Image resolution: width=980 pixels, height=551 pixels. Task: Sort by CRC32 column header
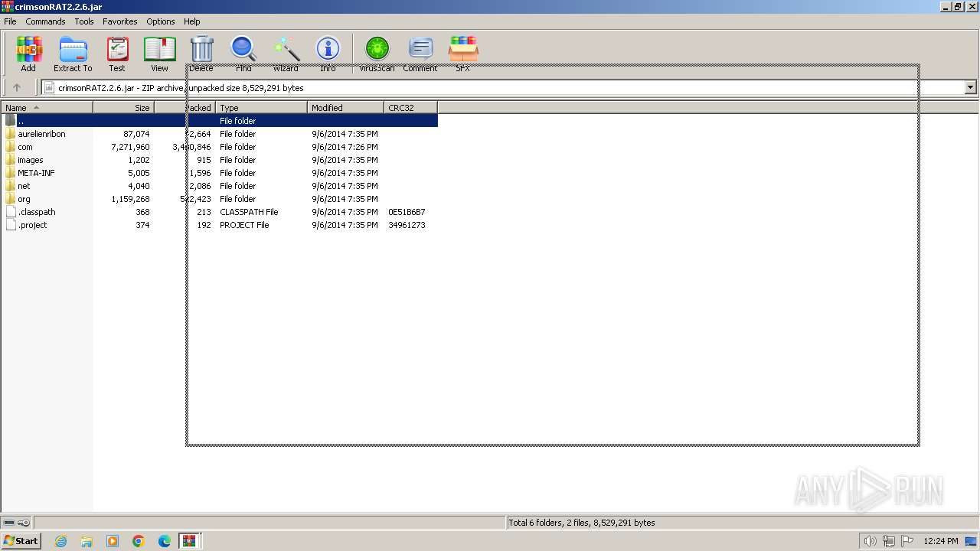click(x=411, y=108)
